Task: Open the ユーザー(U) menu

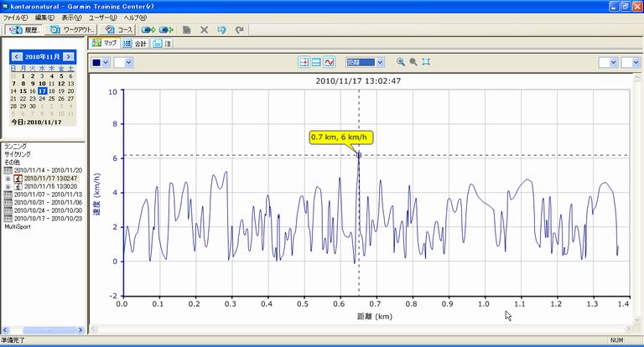Action: point(102,18)
